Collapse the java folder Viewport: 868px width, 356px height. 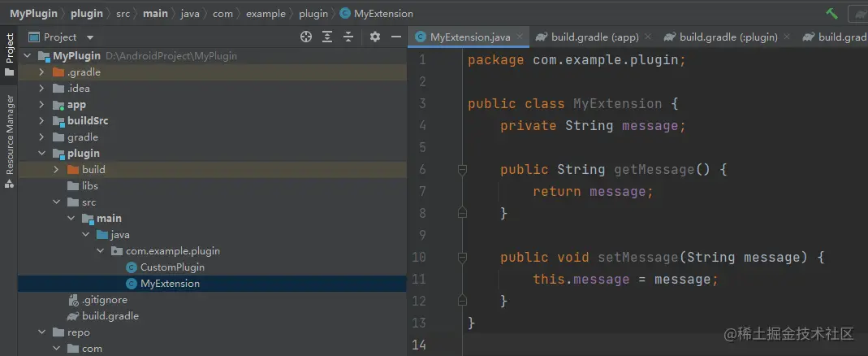pyautogui.click(x=85, y=235)
